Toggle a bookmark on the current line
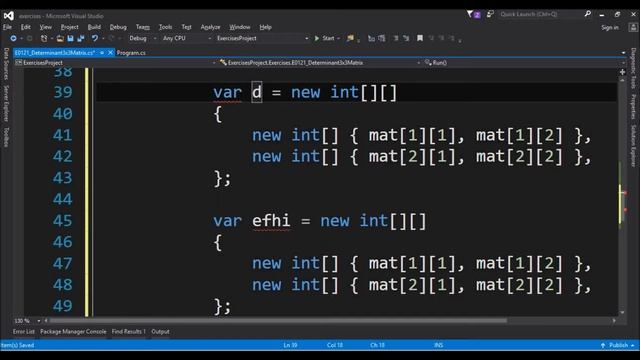Viewport: 640px width, 360px height. pos(420,38)
